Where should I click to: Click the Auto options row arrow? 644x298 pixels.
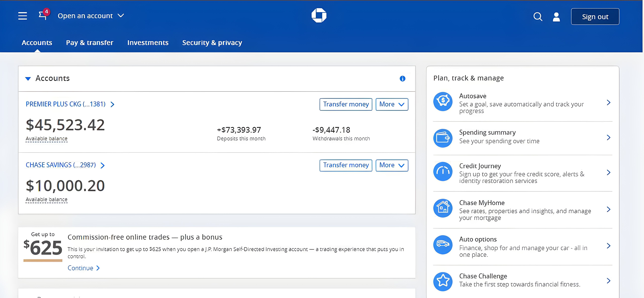tap(609, 246)
